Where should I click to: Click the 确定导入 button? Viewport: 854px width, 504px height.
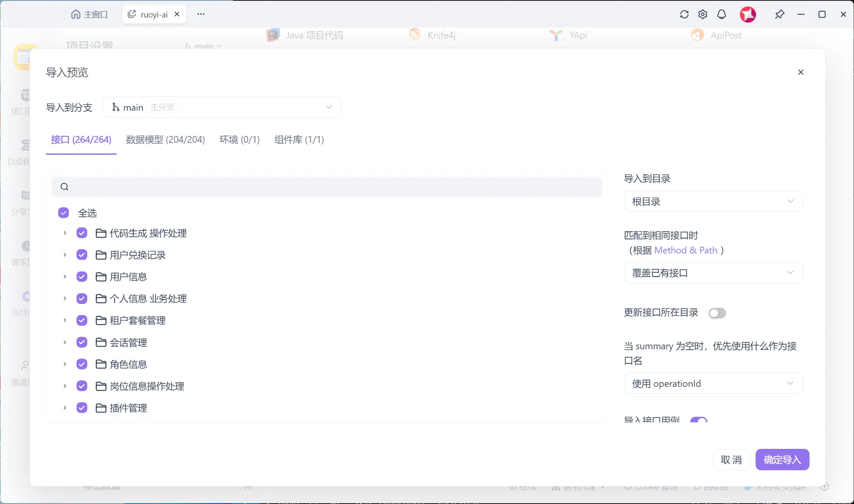click(x=782, y=460)
